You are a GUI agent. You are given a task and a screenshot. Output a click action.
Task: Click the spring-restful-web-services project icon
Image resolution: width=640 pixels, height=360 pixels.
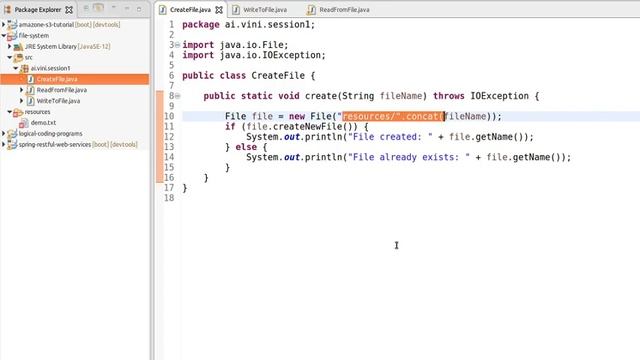[x=12, y=144]
